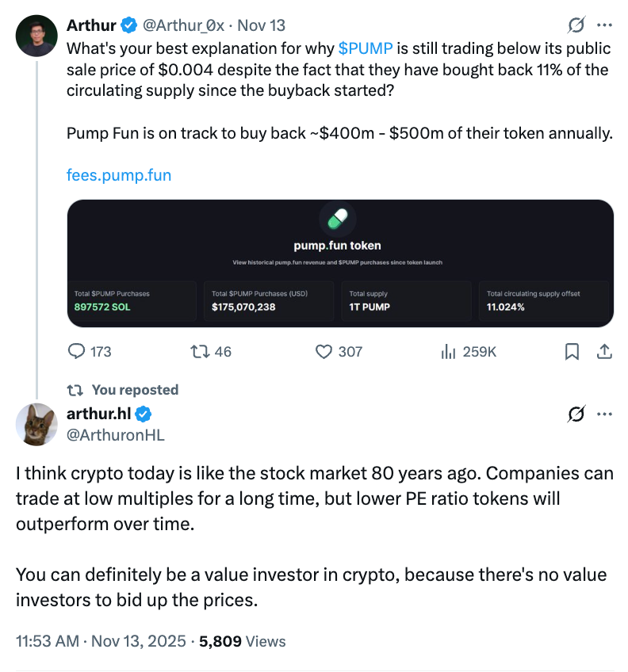628x672 pixels.
Task: Open more options on arthur.hl's reply
Action: click(x=604, y=413)
